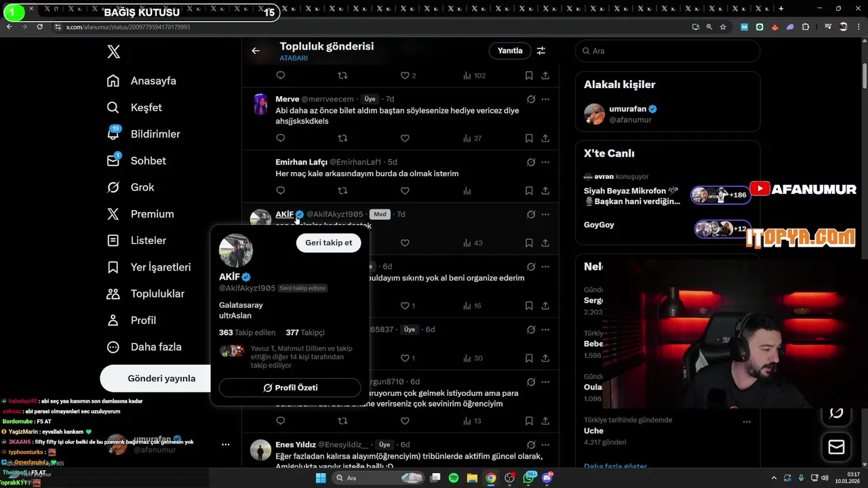Focus the Ara search field

click(x=667, y=51)
